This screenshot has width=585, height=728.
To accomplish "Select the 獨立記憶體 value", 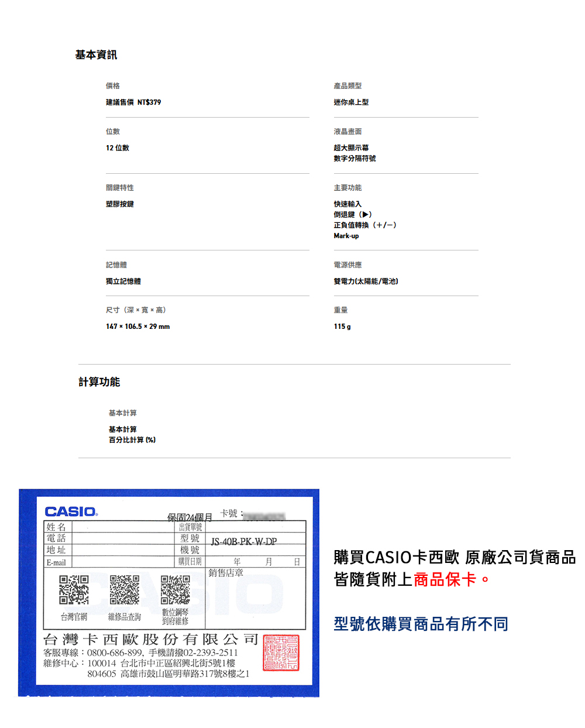I will [123, 281].
